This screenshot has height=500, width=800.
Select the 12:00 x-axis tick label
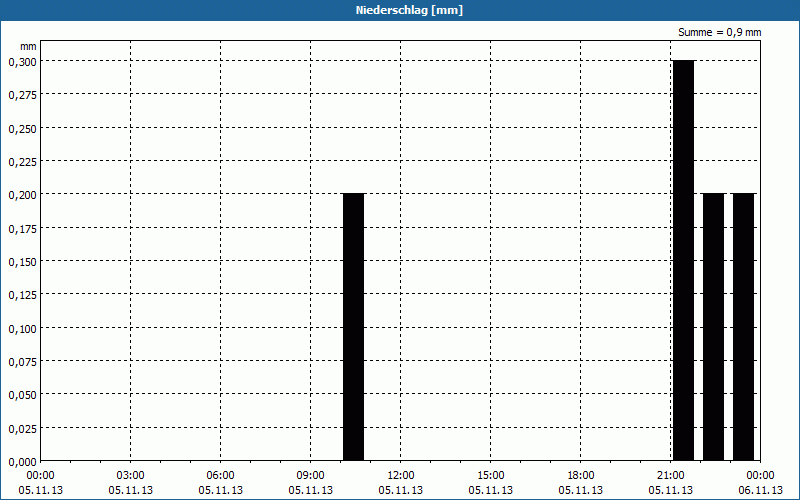coord(401,475)
